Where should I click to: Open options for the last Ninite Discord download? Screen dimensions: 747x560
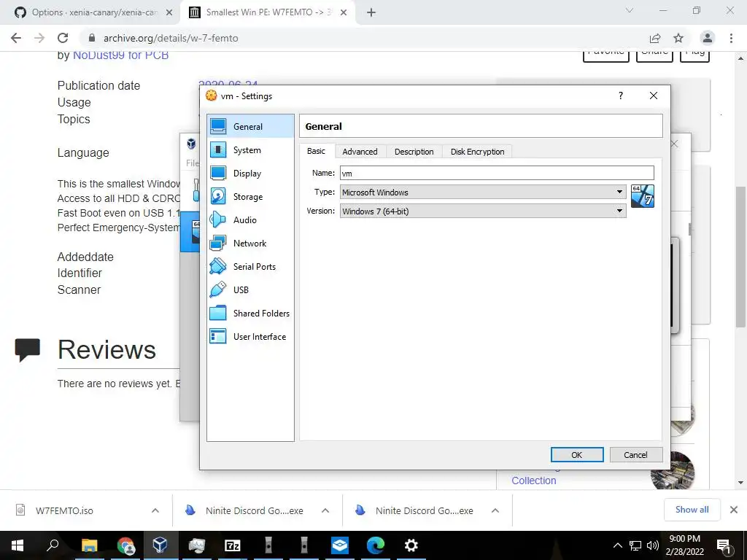pos(495,510)
